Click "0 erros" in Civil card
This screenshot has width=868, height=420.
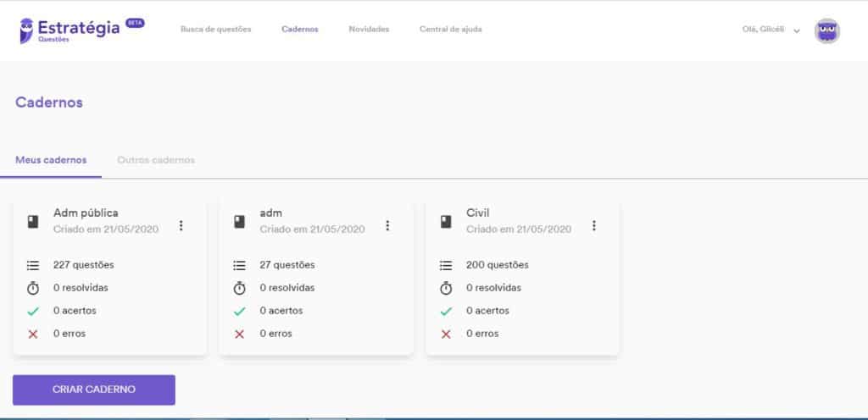pos(482,334)
